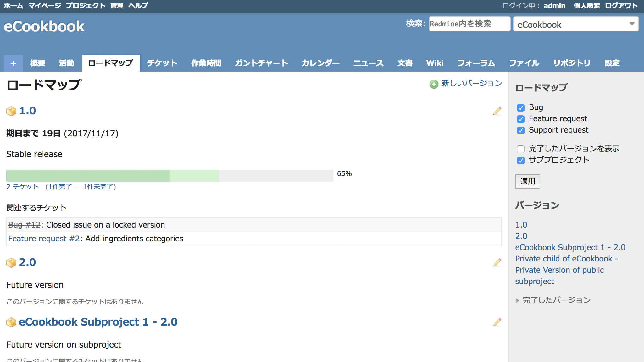
Task: Click the 1件完了 link
Action: [60, 187]
